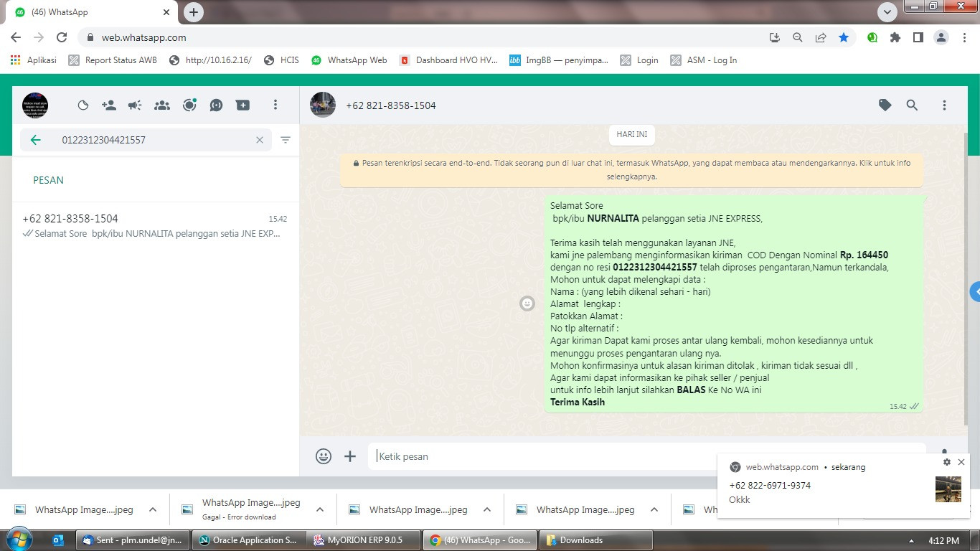Go back in Chrome browser

tap(16, 37)
